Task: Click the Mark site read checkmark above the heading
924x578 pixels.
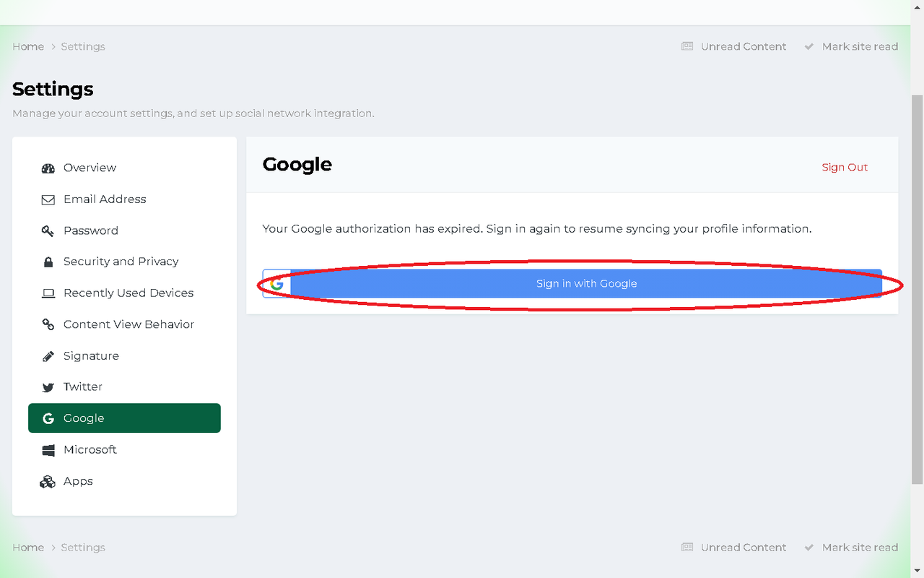Action: pyautogui.click(x=809, y=46)
